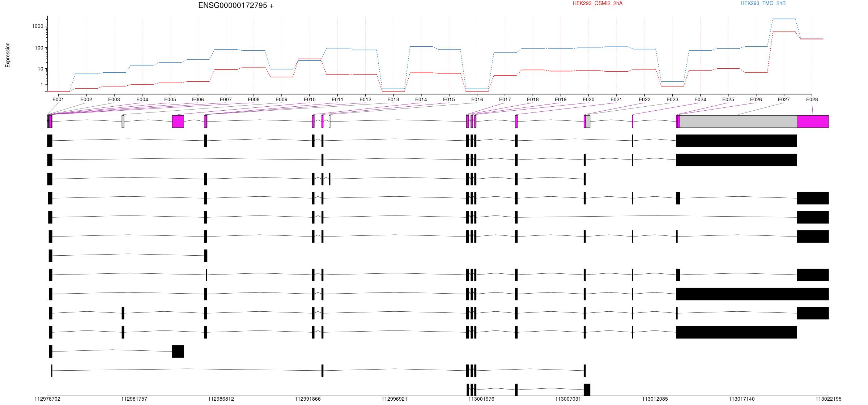868x405 pixels.
Task: Choose exon label E008
Action: tap(254, 99)
